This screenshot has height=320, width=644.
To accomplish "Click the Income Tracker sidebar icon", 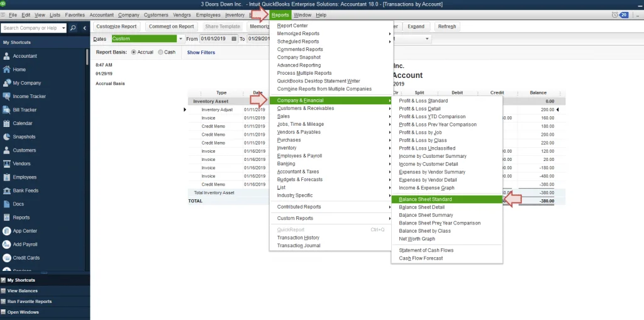I will (7, 96).
